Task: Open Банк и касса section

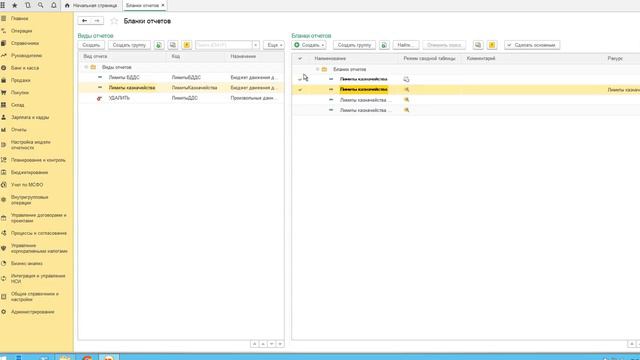Action: click(25, 68)
